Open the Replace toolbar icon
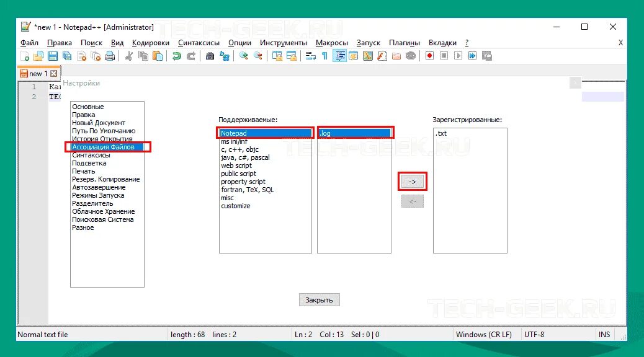This screenshot has width=644, height=357. 224,56
